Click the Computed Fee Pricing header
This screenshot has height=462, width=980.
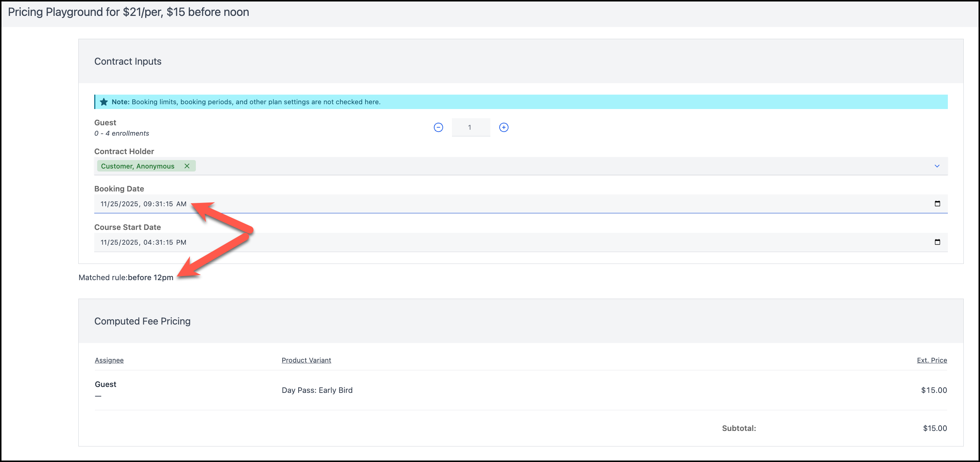[142, 321]
